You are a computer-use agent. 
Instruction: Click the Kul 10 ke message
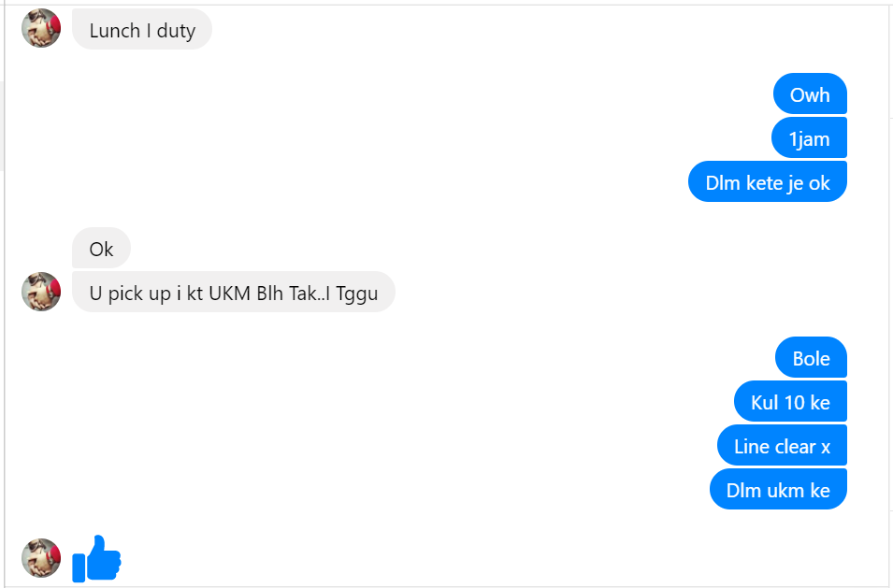tap(790, 401)
